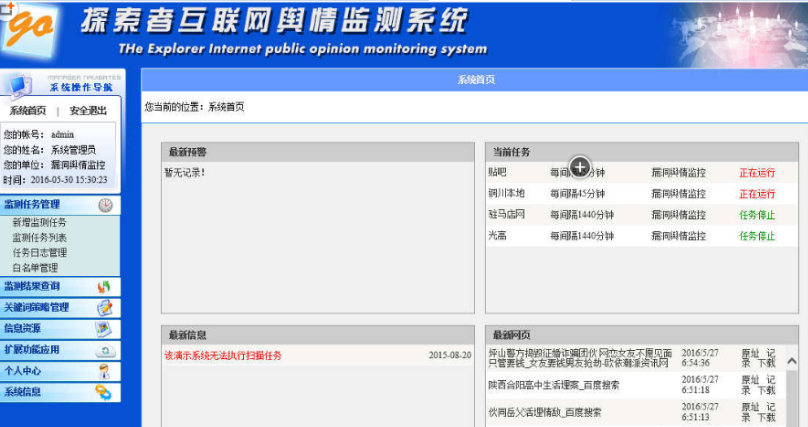Click breadcrumb 您当前的位置: 系统首页
808x427 pixels.
tap(194, 107)
